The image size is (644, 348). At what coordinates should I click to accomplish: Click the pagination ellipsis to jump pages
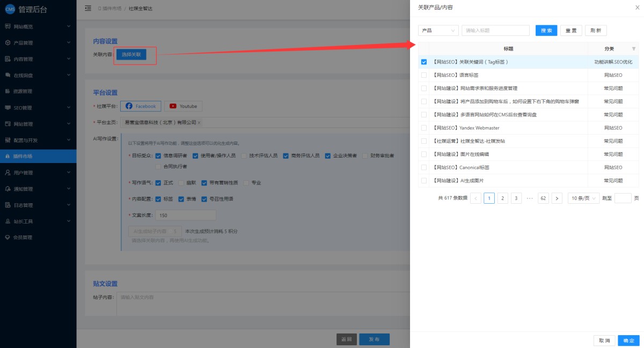point(530,198)
